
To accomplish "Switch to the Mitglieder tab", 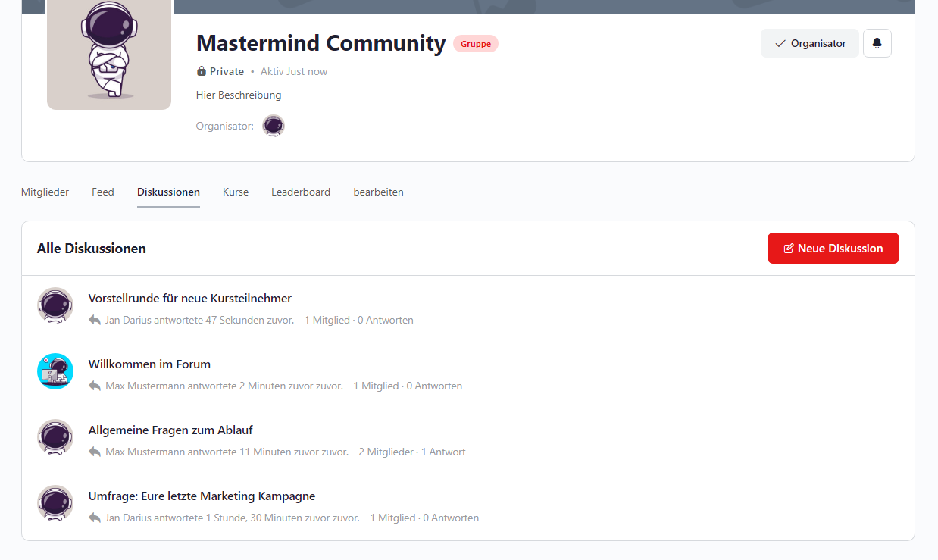I will [x=45, y=192].
